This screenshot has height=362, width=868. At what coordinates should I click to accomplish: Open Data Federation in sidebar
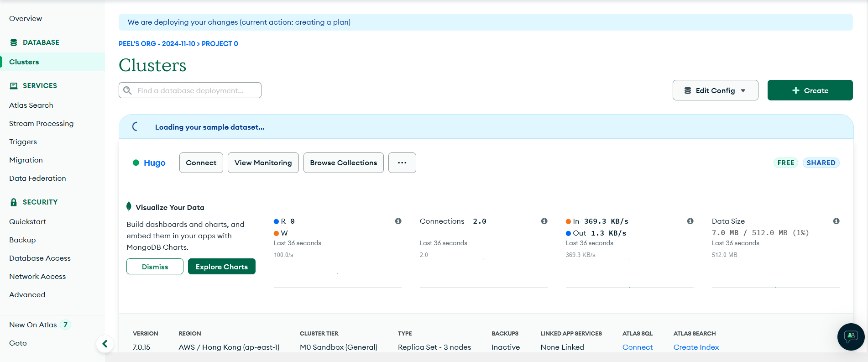tap(37, 178)
